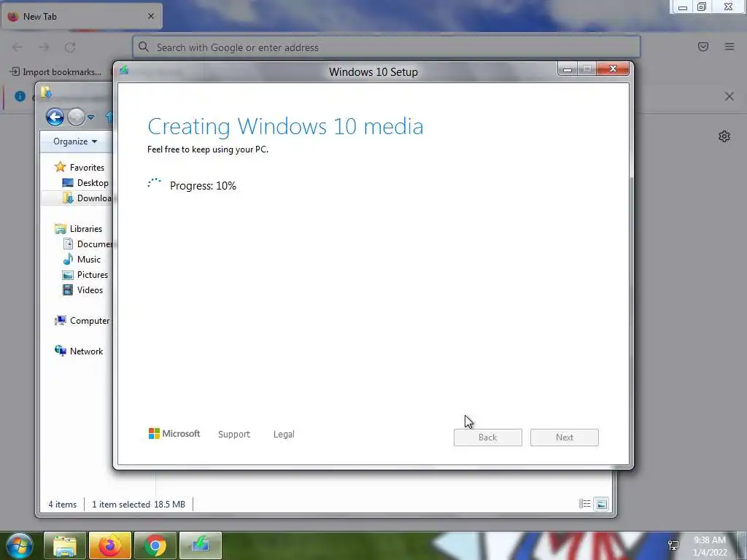Image resolution: width=747 pixels, height=560 pixels.
Task: Open the Firefox hamburger menu
Action: [x=729, y=47]
